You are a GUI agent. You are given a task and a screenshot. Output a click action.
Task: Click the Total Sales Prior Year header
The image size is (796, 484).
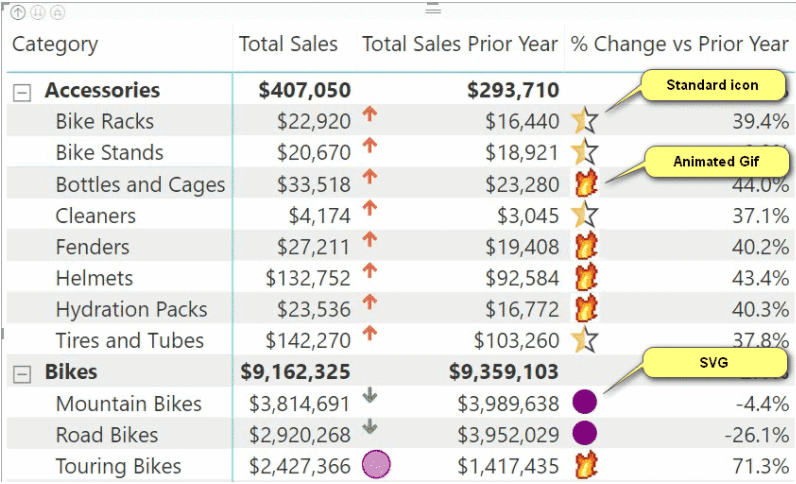pyautogui.click(x=459, y=44)
